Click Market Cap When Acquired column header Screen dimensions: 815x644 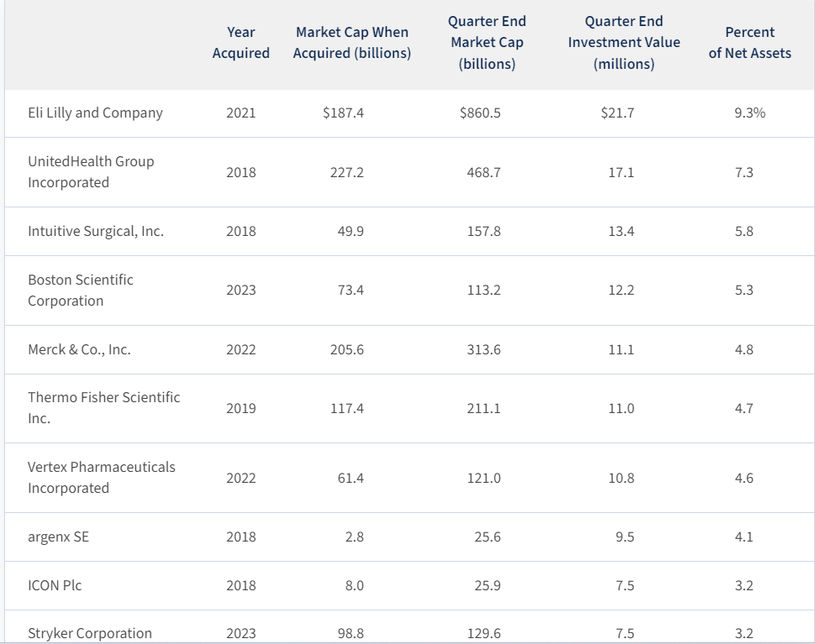point(352,43)
